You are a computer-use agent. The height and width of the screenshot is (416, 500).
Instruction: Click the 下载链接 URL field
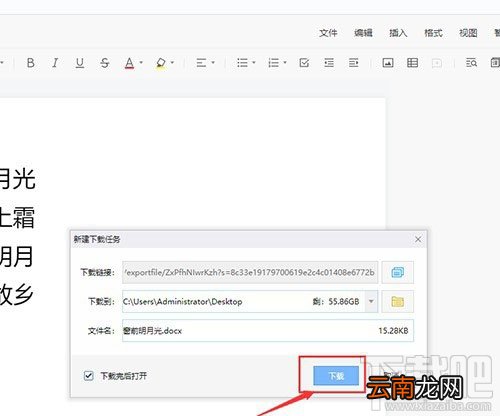point(250,272)
